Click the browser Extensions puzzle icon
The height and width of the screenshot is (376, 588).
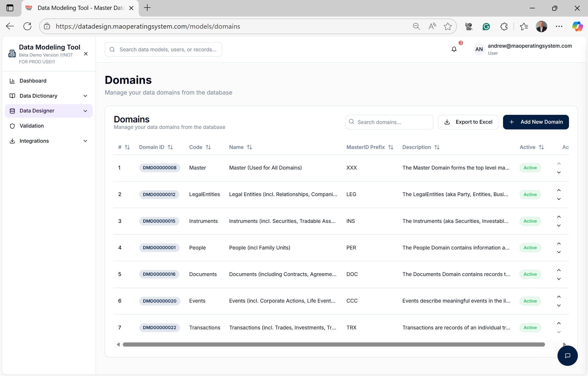coord(504,26)
